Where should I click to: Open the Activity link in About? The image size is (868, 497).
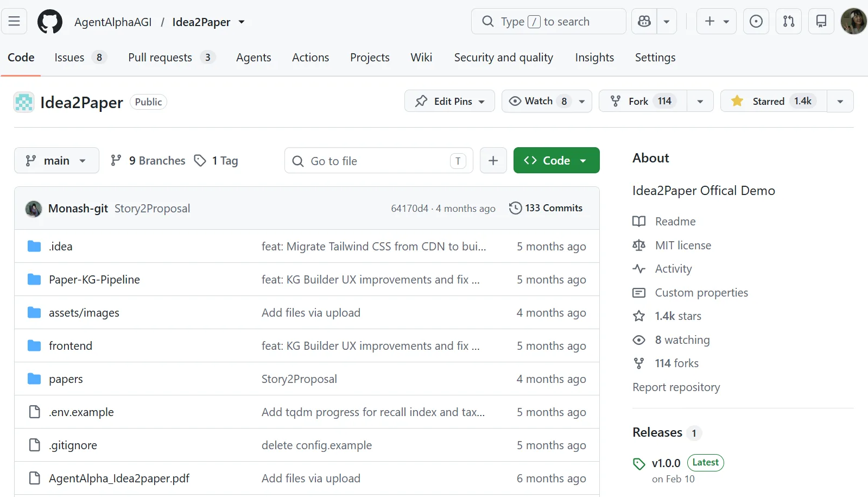coord(674,269)
